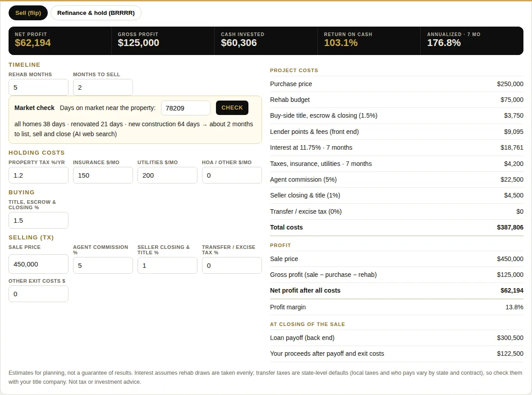This screenshot has height=395, width=532.
Task: Click the Loan payoff (back end) amount $300,500
Action: coord(510,338)
